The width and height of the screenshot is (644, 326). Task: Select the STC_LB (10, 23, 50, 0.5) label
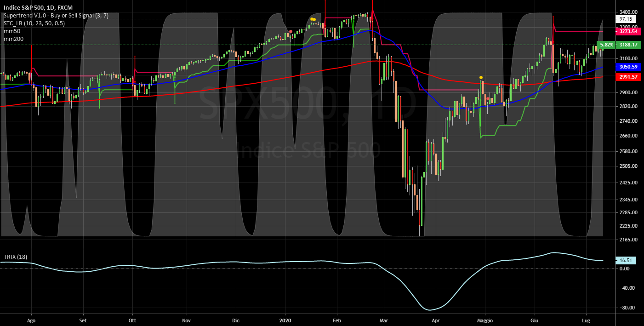click(x=34, y=23)
